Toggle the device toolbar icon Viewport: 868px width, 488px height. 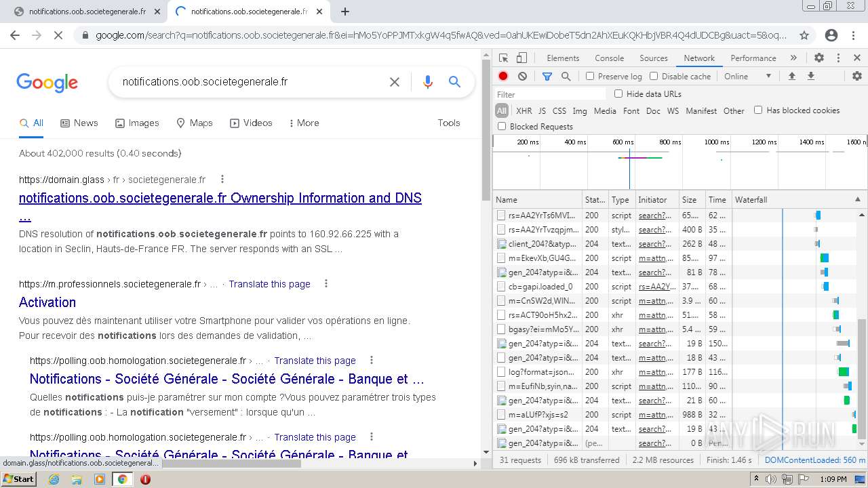(521, 58)
